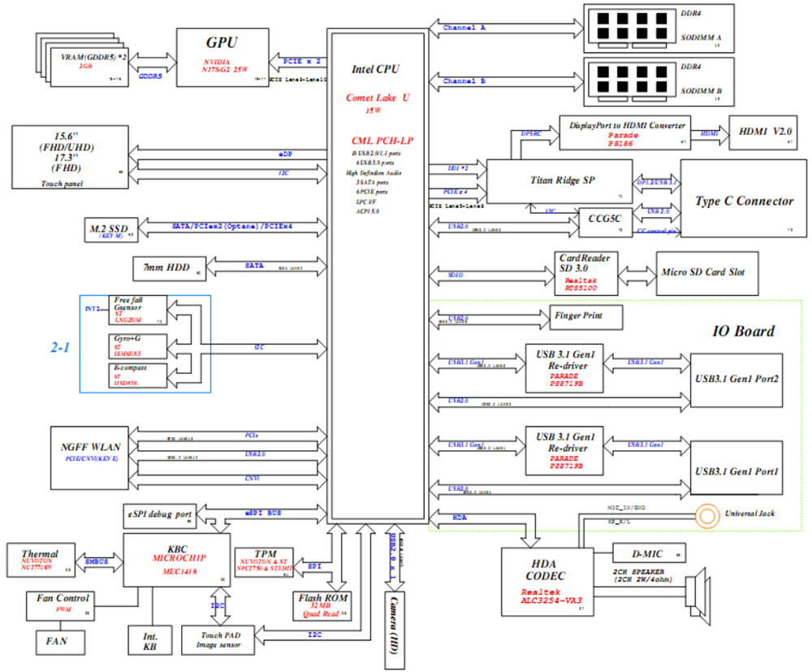Click the 2CH SPEAKER text
The height and width of the screenshot is (672, 812).
638,571
